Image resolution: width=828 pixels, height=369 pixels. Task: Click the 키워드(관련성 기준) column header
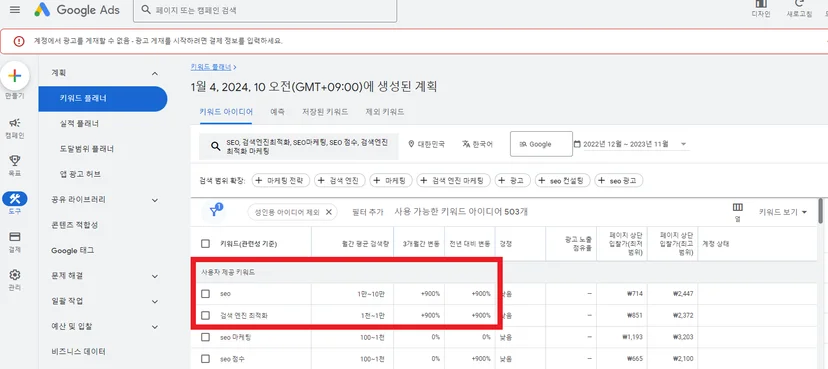[x=248, y=243]
